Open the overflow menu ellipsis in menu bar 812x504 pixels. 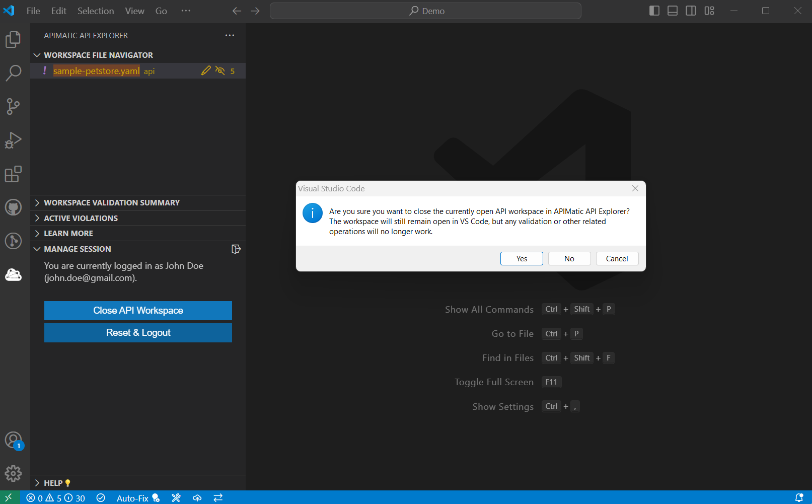[186, 11]
